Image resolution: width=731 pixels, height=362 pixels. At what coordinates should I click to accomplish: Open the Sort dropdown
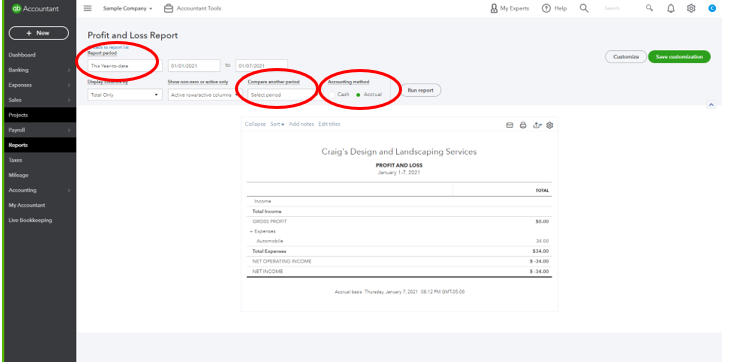click(x=277, y=124)
